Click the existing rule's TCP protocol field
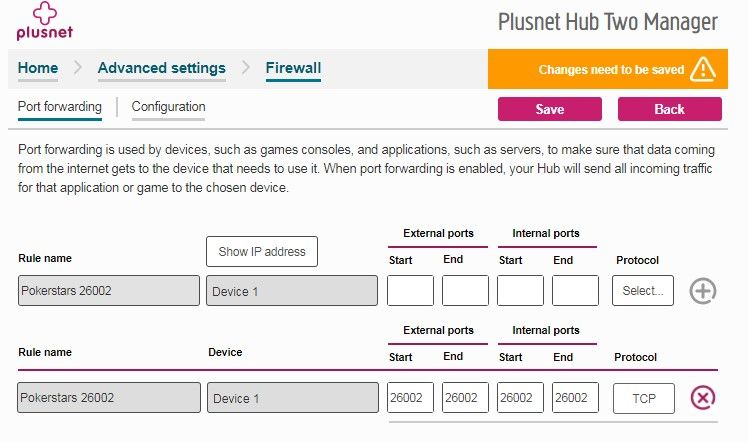The height and width of the screenshot is (442, 748). [643, 398]
